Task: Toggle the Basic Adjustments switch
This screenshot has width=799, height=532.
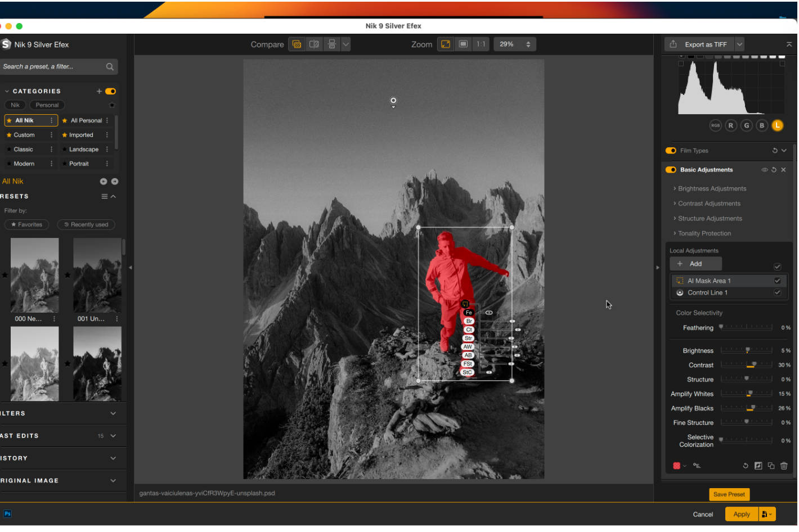Action: [x=672, y=170]
